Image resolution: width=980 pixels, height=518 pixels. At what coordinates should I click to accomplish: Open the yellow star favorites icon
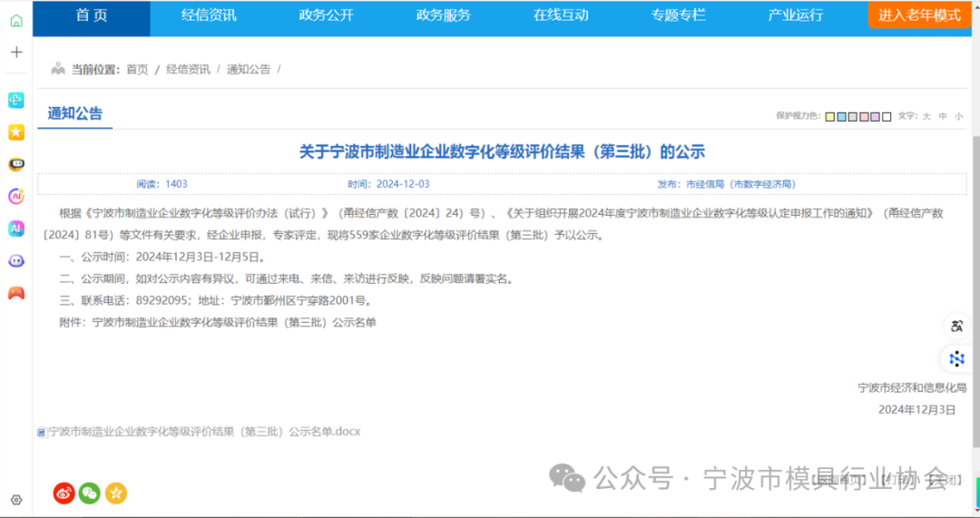(x=16, y=132)
